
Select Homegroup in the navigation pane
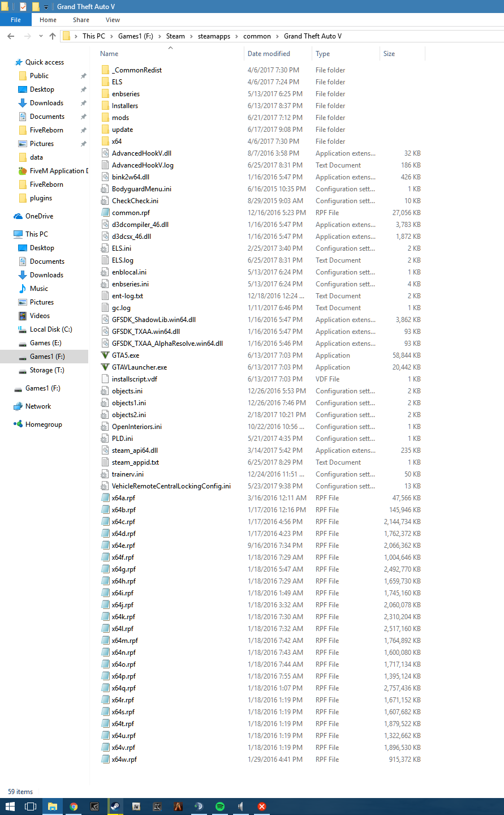click(44, 424)
